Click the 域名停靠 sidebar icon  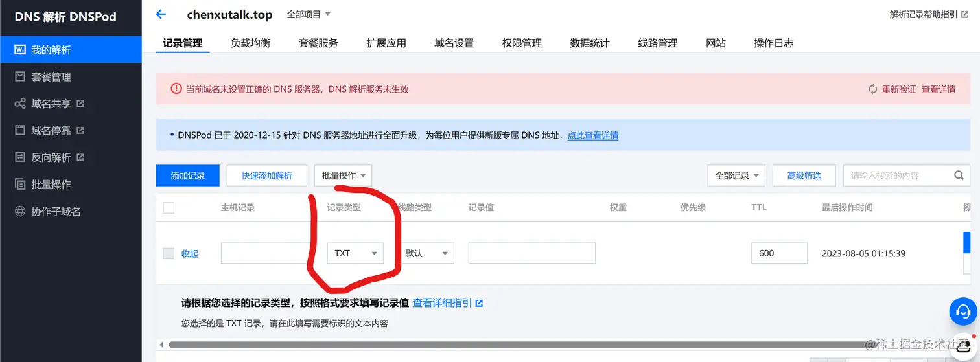tap(20, 130)
